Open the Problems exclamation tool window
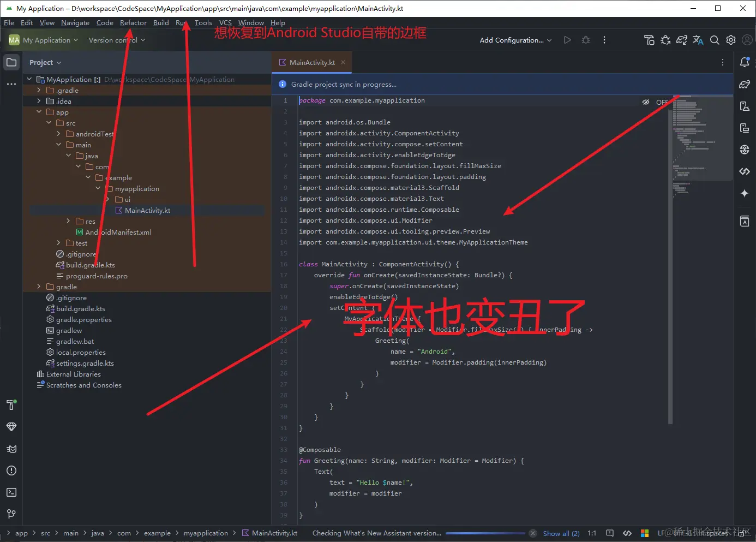 pyautogui.click(x=11, y=470)
